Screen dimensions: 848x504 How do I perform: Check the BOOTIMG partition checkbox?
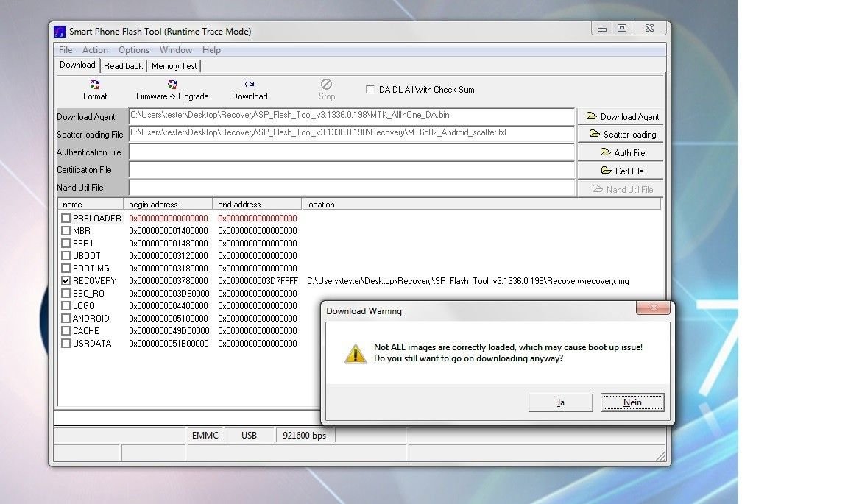[66, 269]
